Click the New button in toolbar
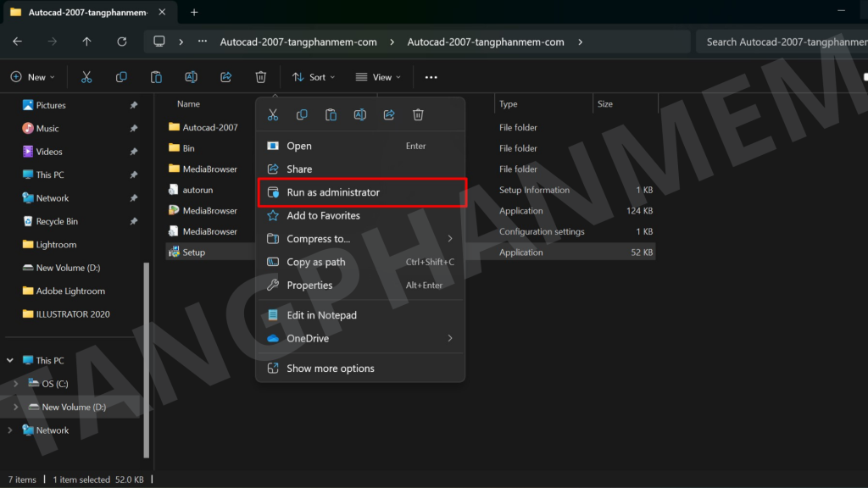The height and width of the screenshot is (488, 868). coord(32,77)
